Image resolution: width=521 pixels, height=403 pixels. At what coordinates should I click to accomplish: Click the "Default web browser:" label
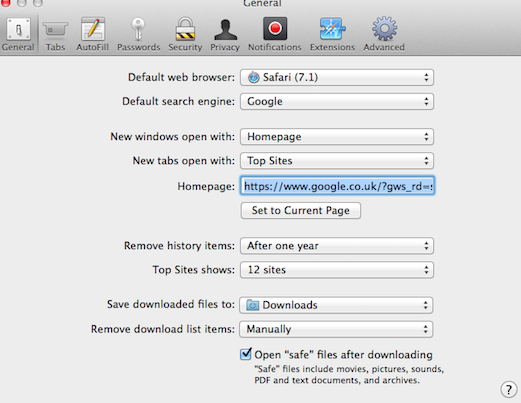tap(181, 77)
